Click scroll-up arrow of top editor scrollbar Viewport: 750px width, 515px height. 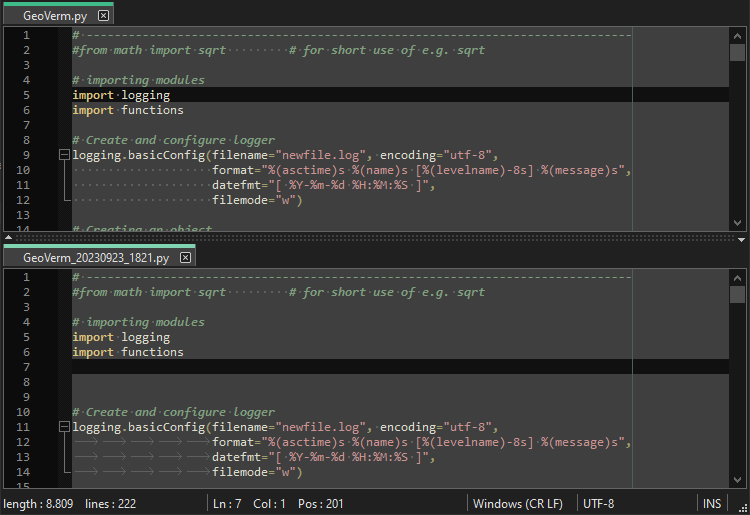point(738,34)
